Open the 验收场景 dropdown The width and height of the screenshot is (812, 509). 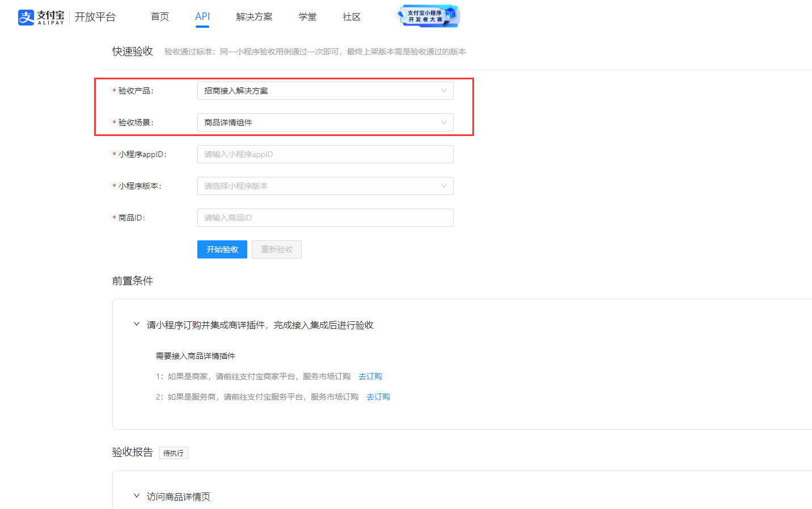coord(325,122)
